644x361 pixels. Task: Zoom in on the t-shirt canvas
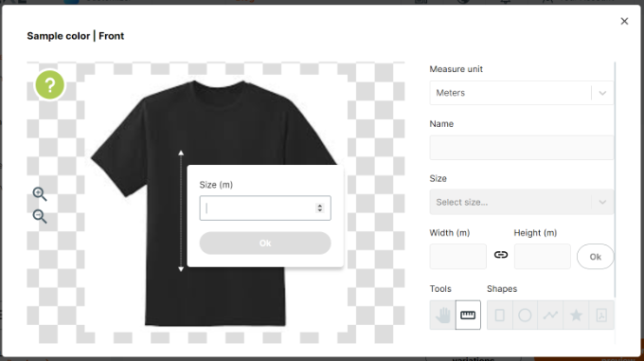40,194
